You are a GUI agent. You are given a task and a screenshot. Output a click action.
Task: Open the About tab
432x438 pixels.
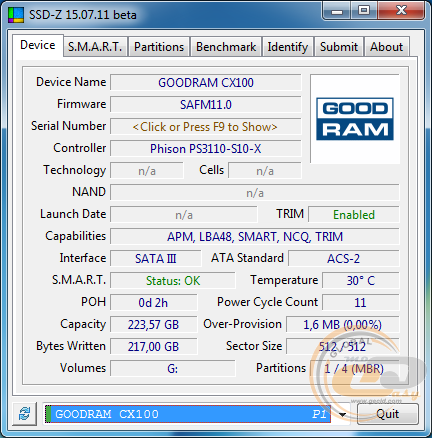[x=387, y=47]
